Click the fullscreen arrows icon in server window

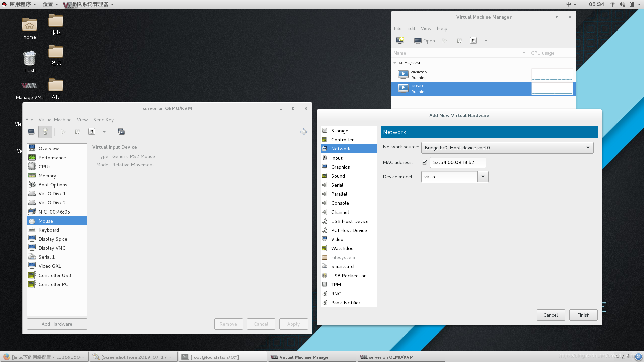pyautogui.click(x=303, y=132)
